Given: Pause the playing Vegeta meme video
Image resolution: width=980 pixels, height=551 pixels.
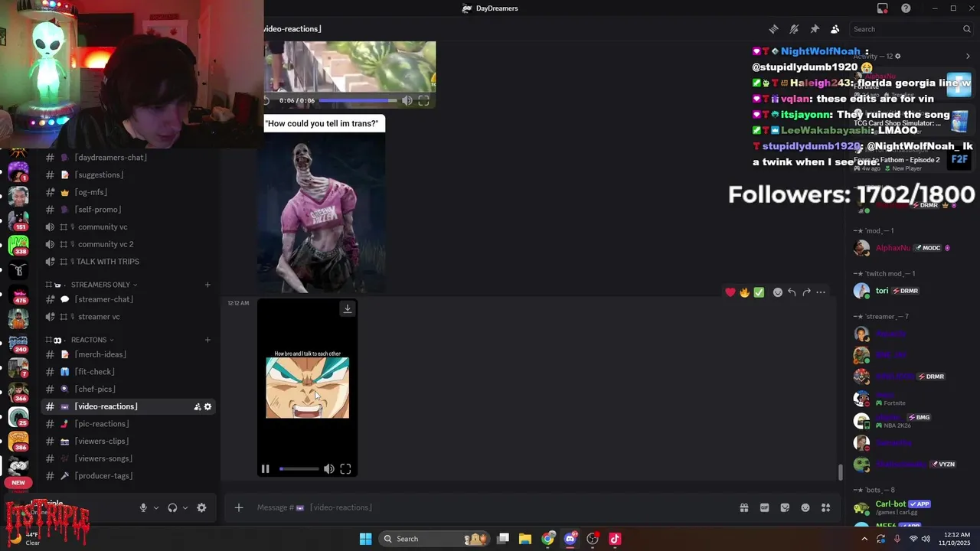Looking at the screenshot, I should point(265,469).
